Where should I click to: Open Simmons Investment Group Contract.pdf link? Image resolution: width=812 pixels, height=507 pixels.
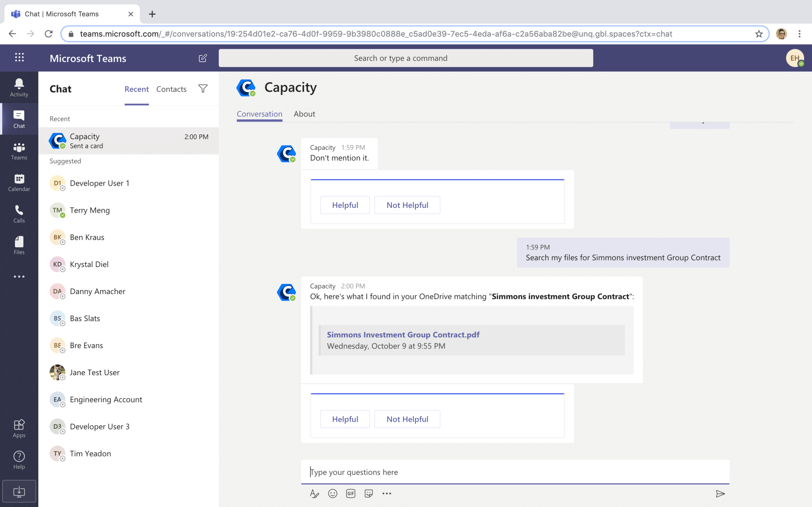(x=403, y=335)
